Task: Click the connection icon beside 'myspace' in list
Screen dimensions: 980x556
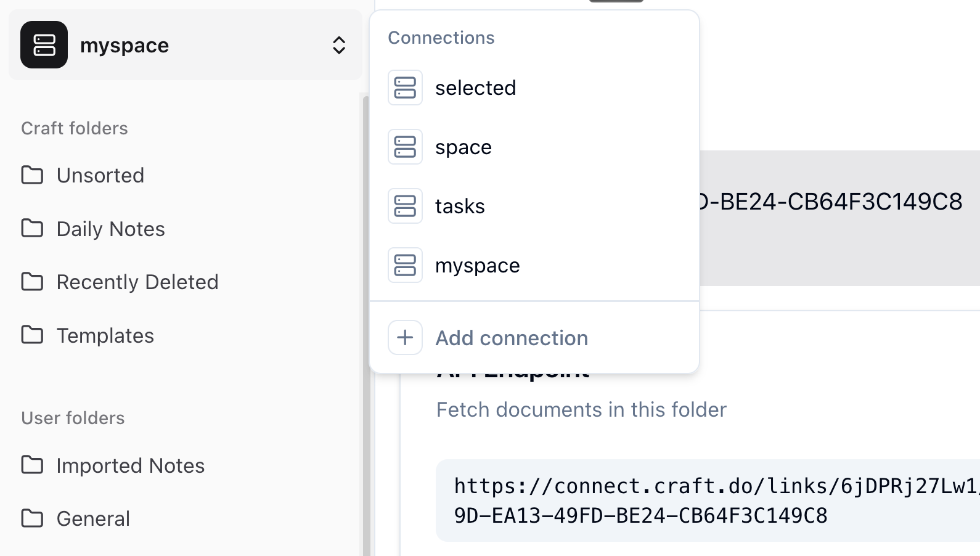Action: (405, 265)
